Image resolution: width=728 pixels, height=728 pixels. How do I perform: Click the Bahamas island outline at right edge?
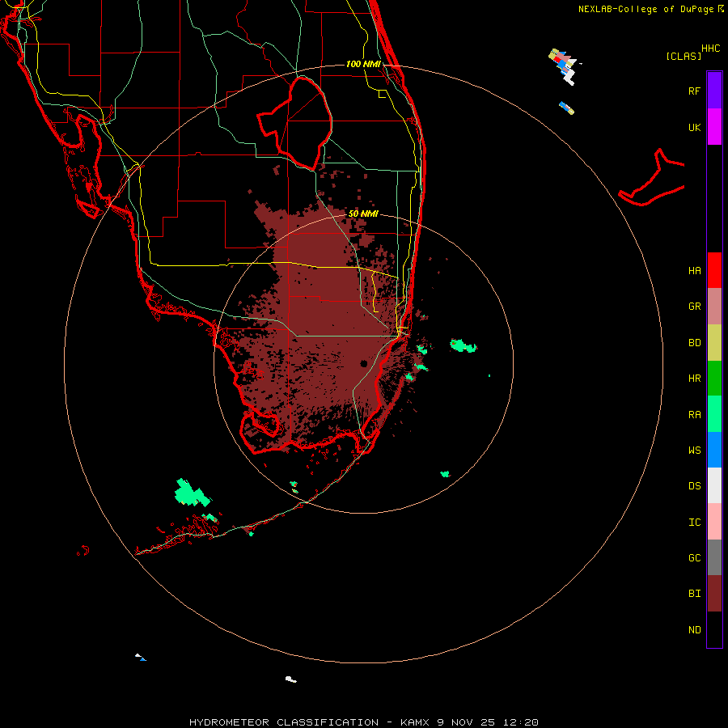[x=652, y=178]
